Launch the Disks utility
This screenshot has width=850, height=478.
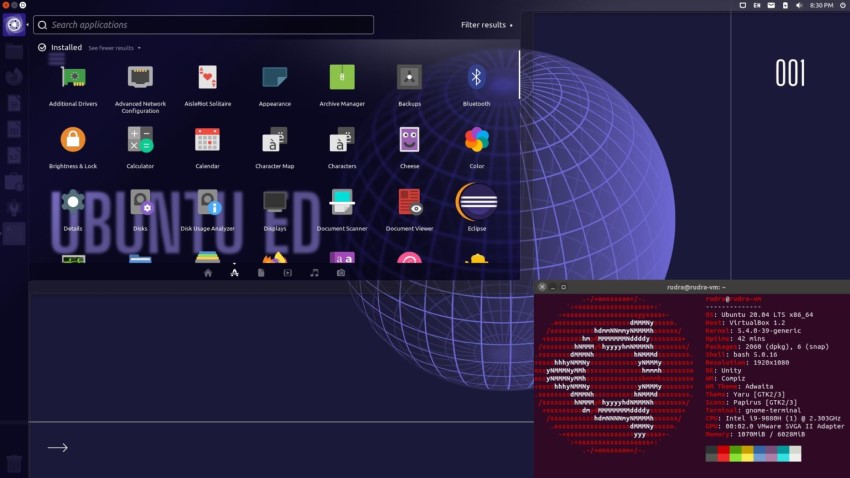click(140, 202)
